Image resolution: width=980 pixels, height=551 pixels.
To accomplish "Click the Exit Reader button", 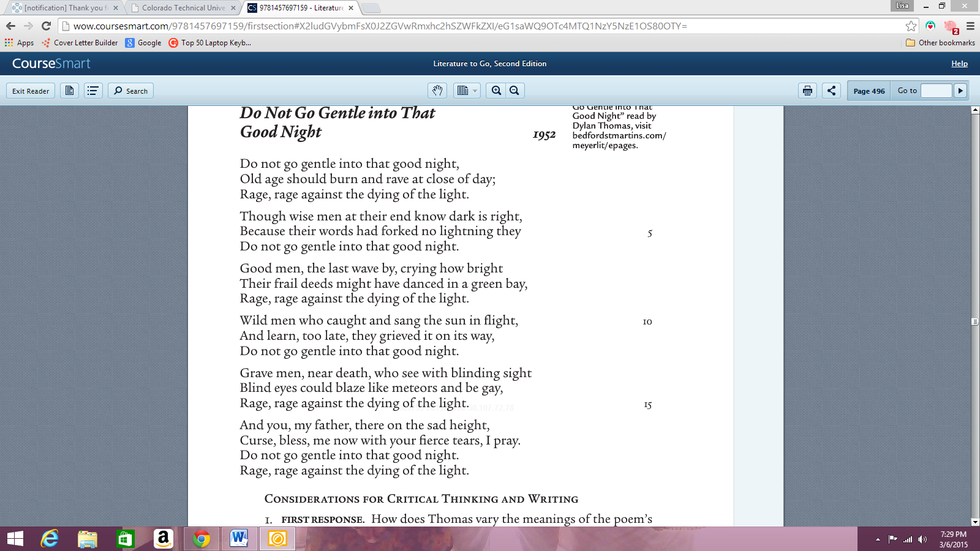I will 31,91.
